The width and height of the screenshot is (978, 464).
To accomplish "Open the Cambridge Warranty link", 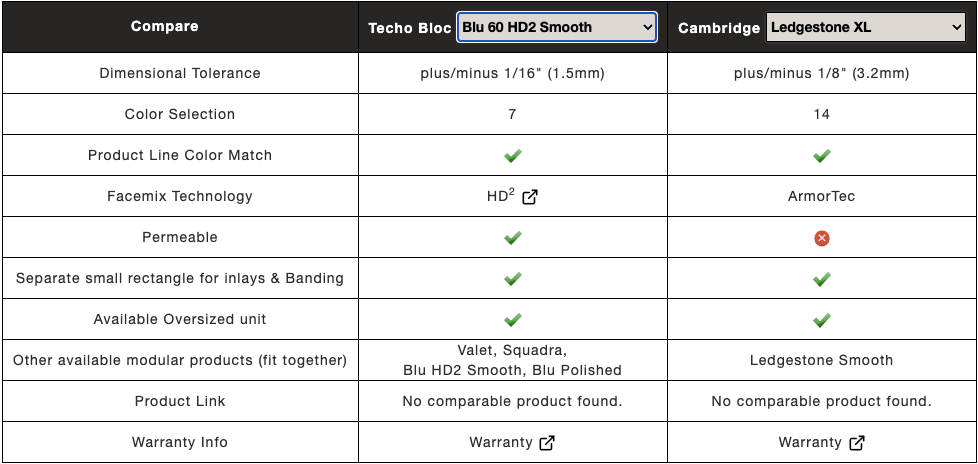I will coord(810,443).
